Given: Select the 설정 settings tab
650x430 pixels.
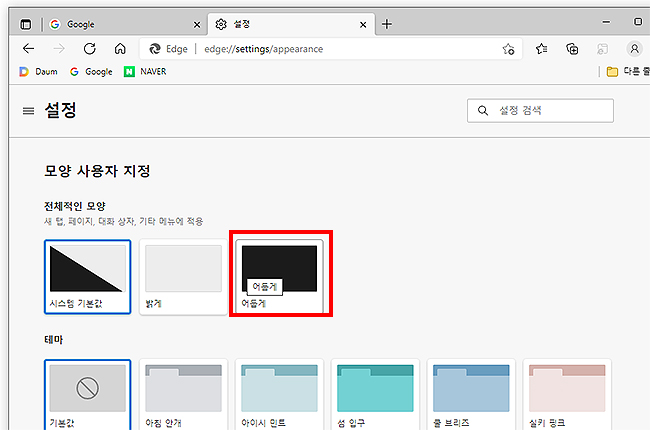Looking at the screenshot, I should (291, 24).
